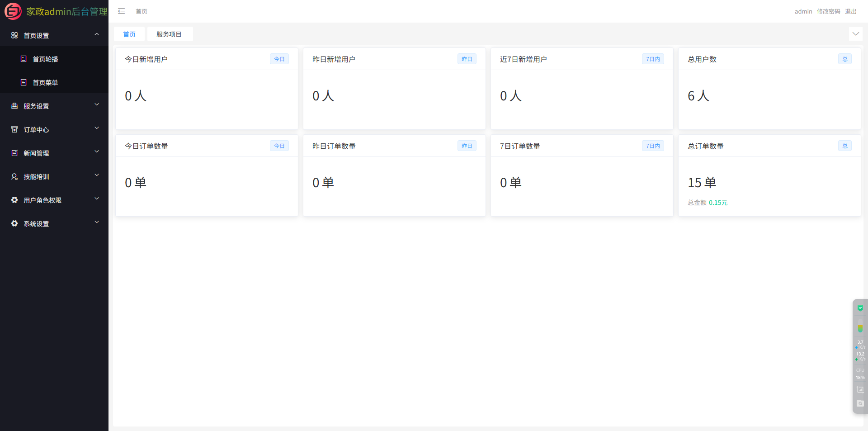
Task: Switch to the 服务项目 tab
Action: tap(169, 34)
